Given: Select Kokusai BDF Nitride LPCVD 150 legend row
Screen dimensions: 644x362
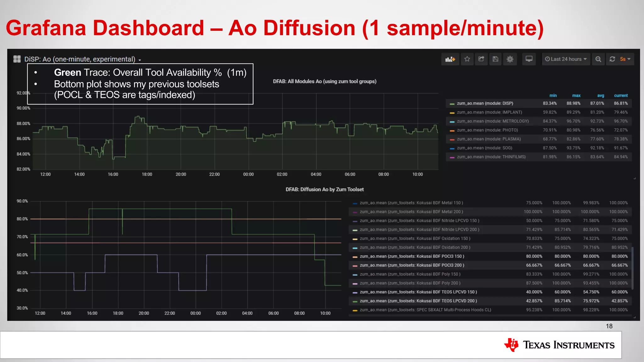Looking at the screenshot, I should pyautogui.click(x=490, y=221).
